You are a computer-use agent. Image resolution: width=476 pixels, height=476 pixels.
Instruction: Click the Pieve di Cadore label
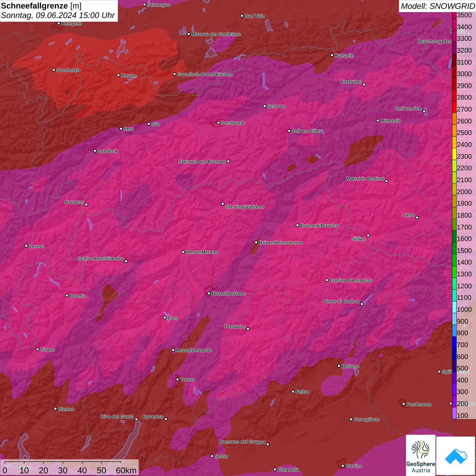click(x=341, y=301)
